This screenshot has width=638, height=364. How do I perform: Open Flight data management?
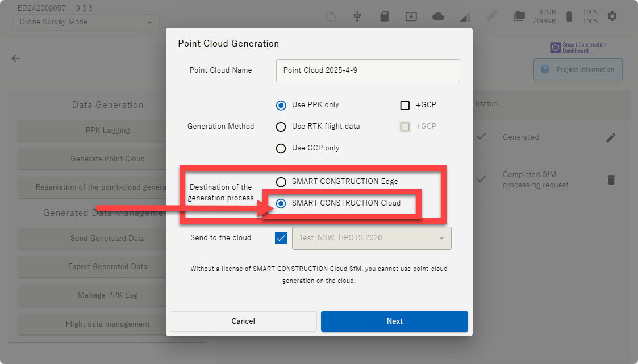click(x=93, y=324)
